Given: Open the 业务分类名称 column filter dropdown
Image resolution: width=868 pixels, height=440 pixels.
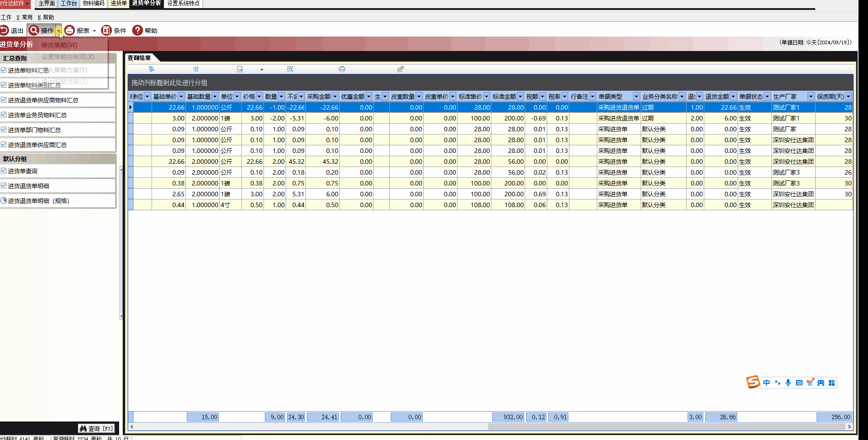Looking at the screenshot, I should point(682,97).
